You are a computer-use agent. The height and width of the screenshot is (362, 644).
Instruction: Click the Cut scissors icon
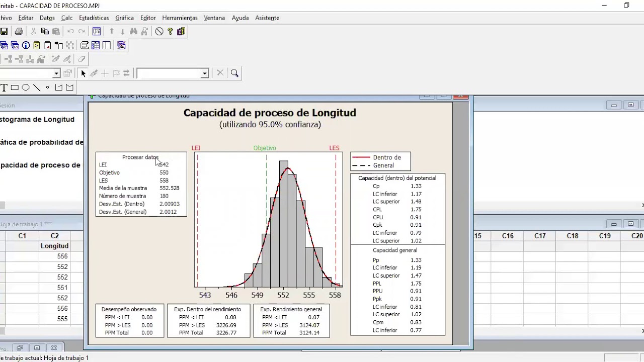point(34,31)
